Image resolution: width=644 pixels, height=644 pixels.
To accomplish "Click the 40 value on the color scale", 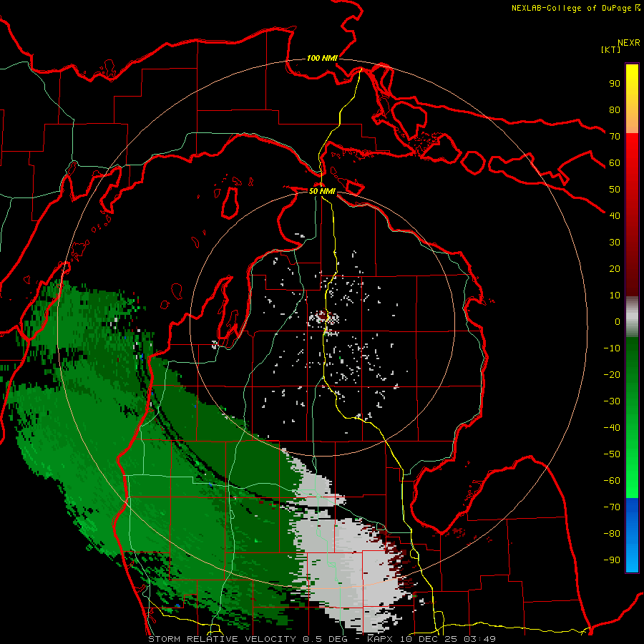I will tap(615, 215).
